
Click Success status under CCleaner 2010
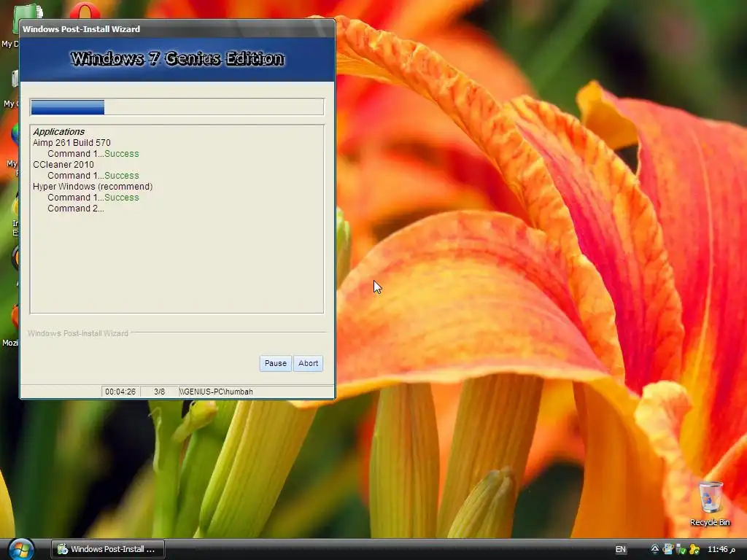pyautogui.click(x=122, y=176)
